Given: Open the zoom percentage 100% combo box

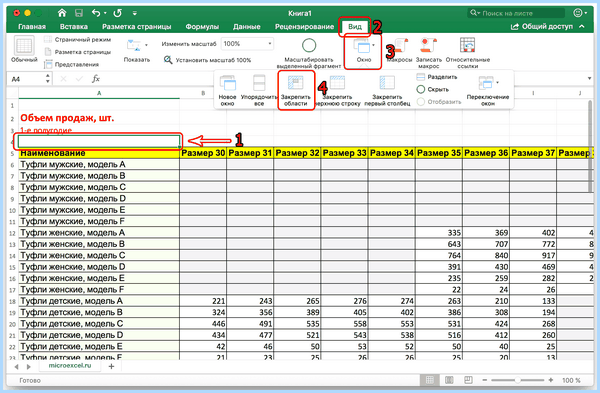Looking at the screenshot, I should [x=247, y=44].
